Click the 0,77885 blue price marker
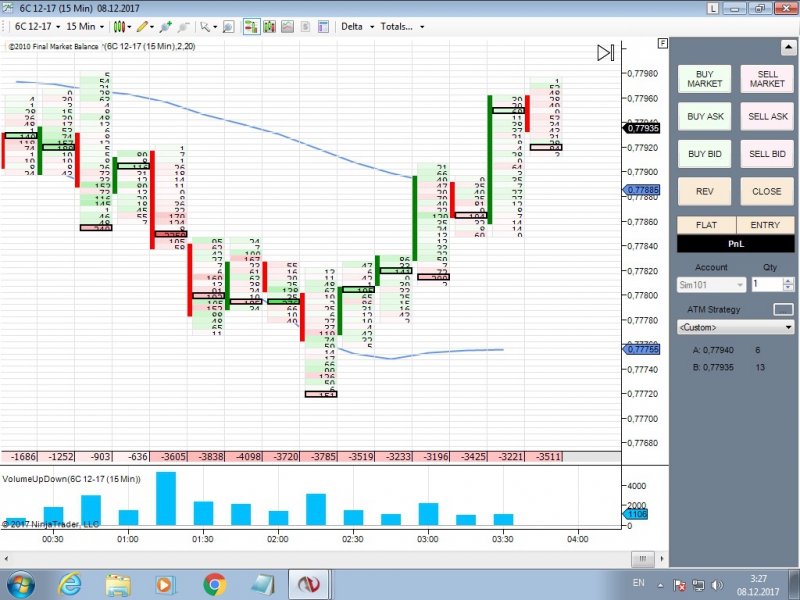Screen dimensions: 800x600 click(641, 190)
